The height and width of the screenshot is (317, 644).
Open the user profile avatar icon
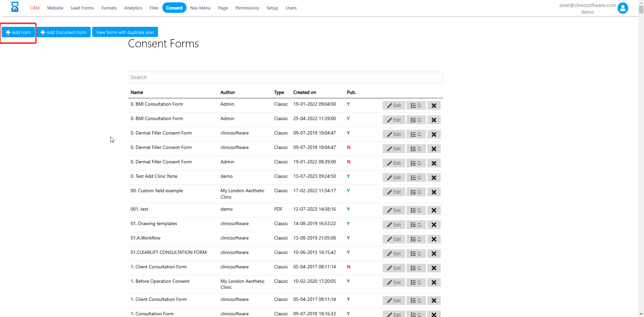point(623,8)
